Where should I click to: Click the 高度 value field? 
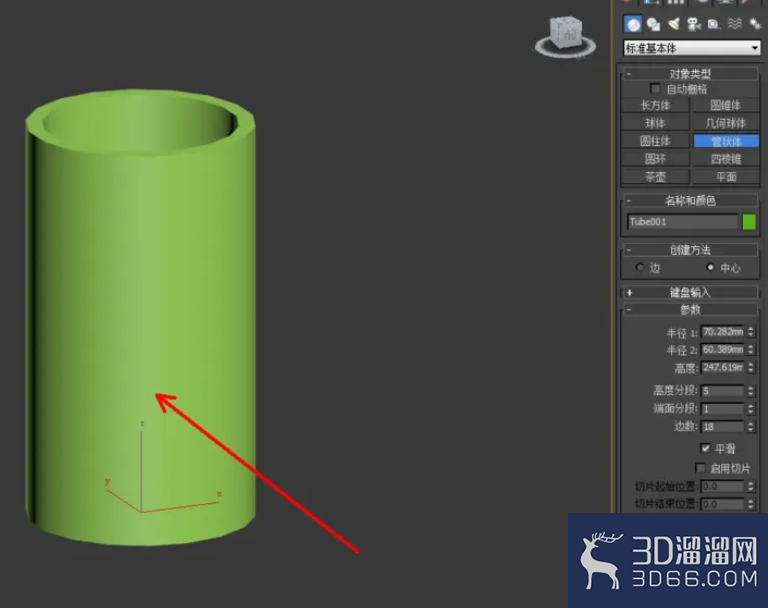722,367
